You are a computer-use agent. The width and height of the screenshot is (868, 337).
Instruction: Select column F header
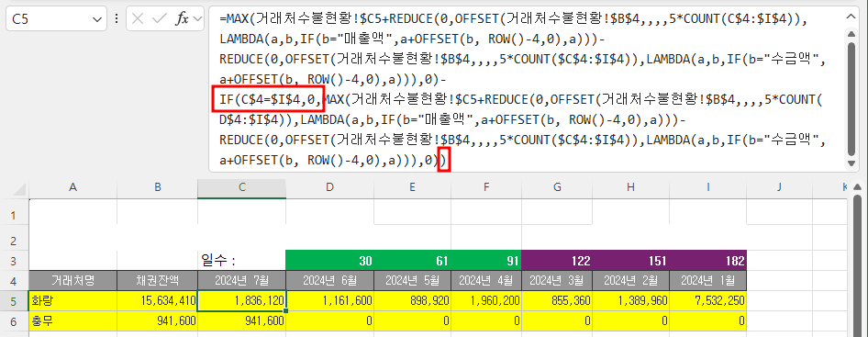pos(486,188)
